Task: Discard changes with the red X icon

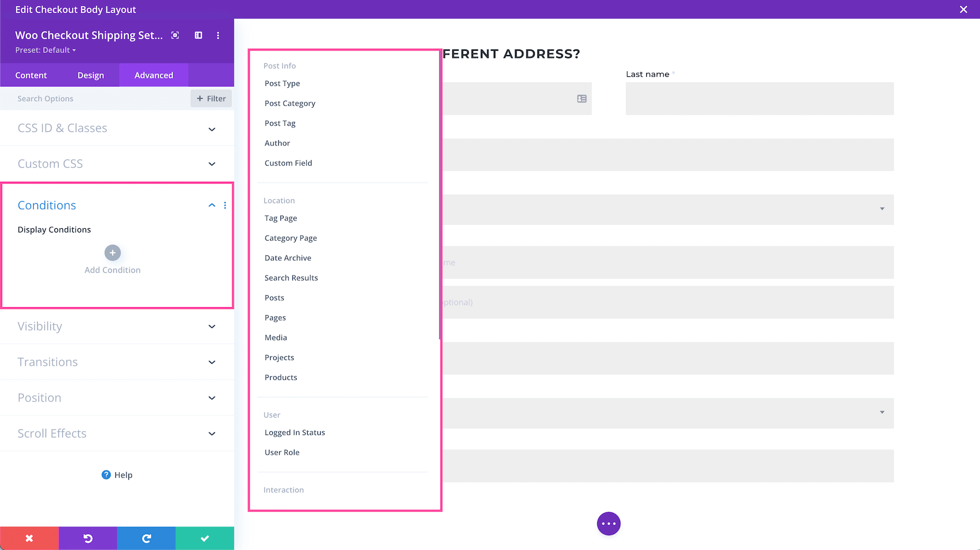Action: point(29,538)
